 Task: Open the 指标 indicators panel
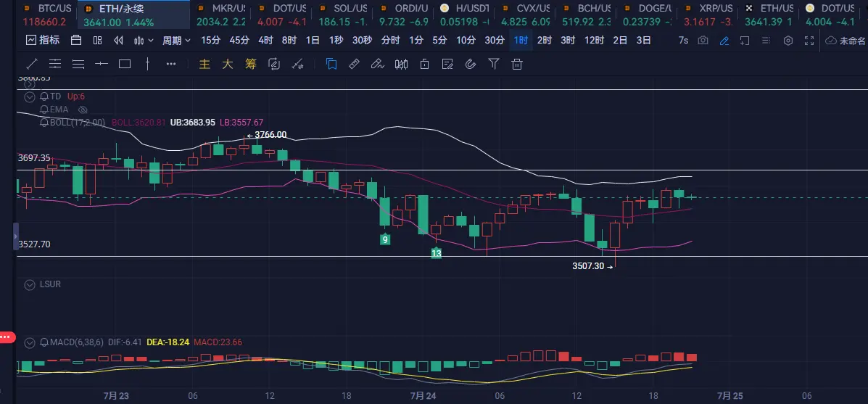tap(43, 41)
